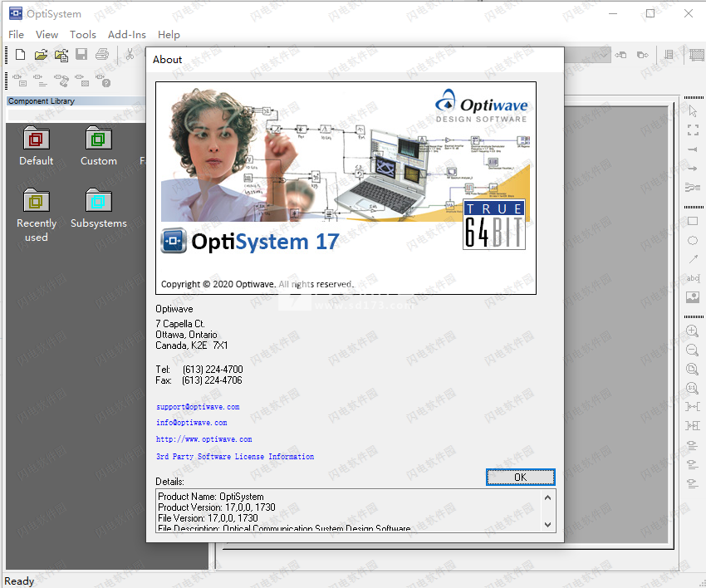The width and height of the screenshot is (706, 588).
Task: Visit http://www.optiwave.com from the dialog
Action: 203,439
